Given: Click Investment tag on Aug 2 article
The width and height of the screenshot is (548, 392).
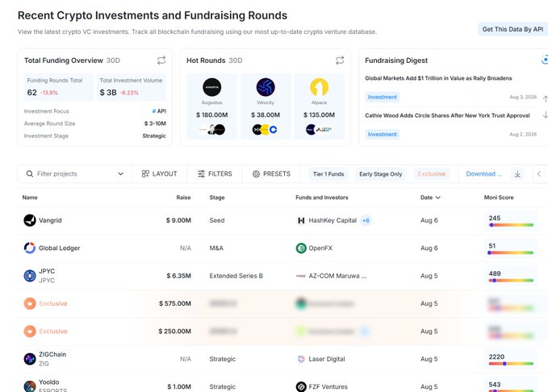Looking at the screenshot, I should (383, 135).
